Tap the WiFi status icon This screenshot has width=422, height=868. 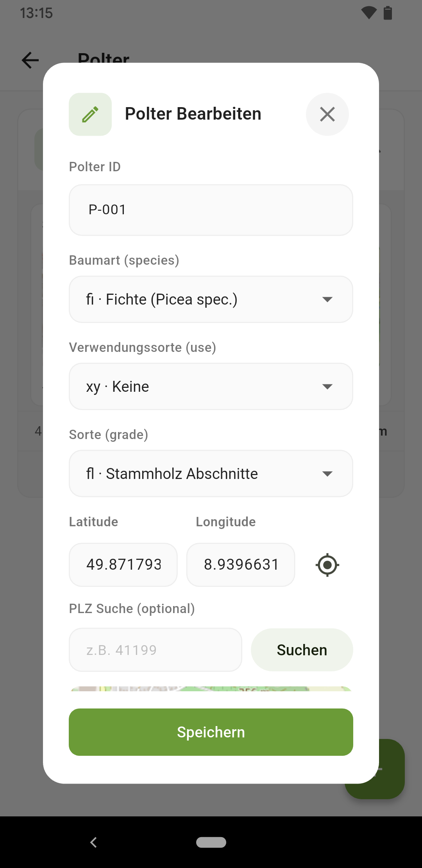tap(369, 13)
